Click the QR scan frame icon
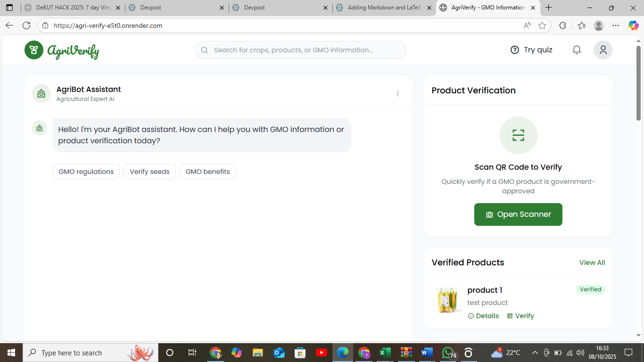 (519, 135)
